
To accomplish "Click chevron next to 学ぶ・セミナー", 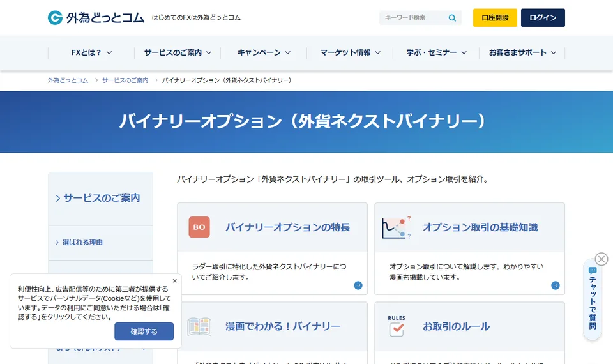I will click(464, 52).
